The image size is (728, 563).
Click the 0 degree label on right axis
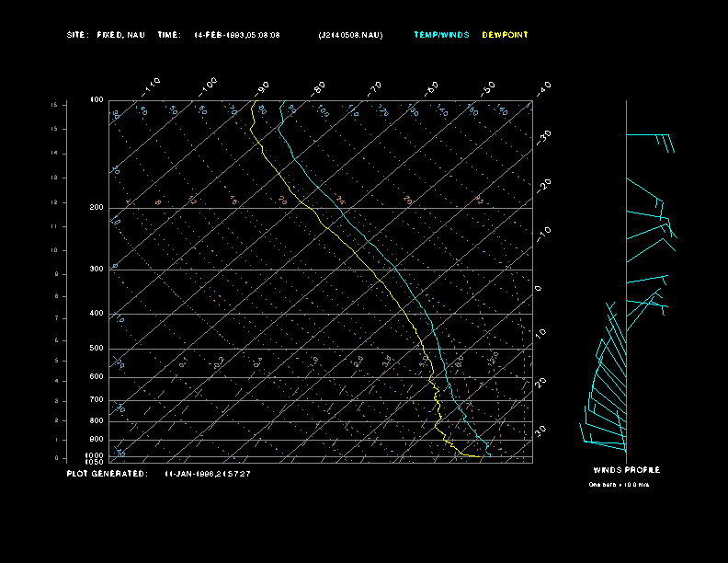[x=539, y=289]
